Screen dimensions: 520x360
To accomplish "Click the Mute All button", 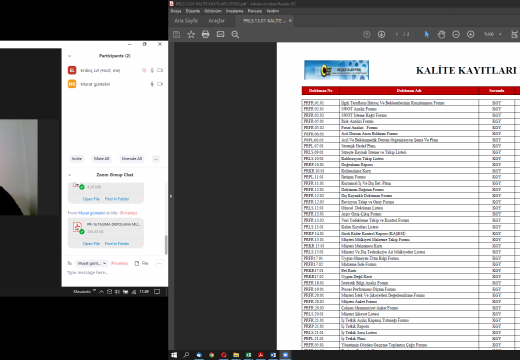I will [x=102, y=159].
